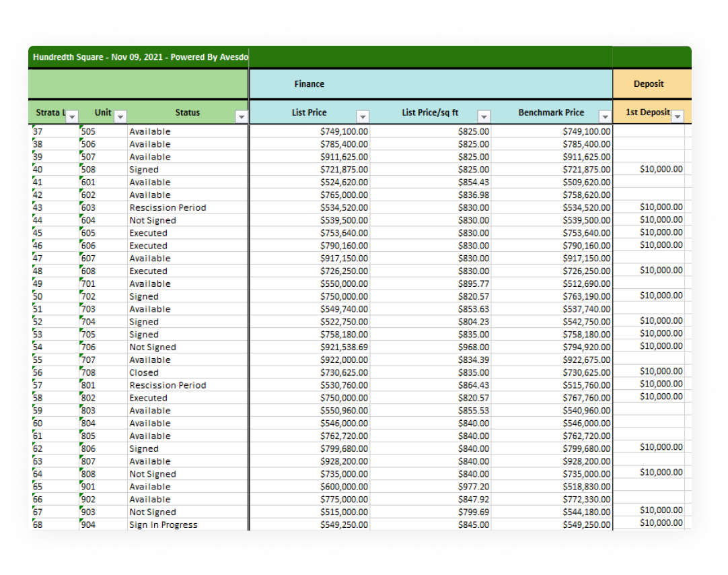Select strata lot cell 50
The image size is (728, 575).
pos(55,296)
